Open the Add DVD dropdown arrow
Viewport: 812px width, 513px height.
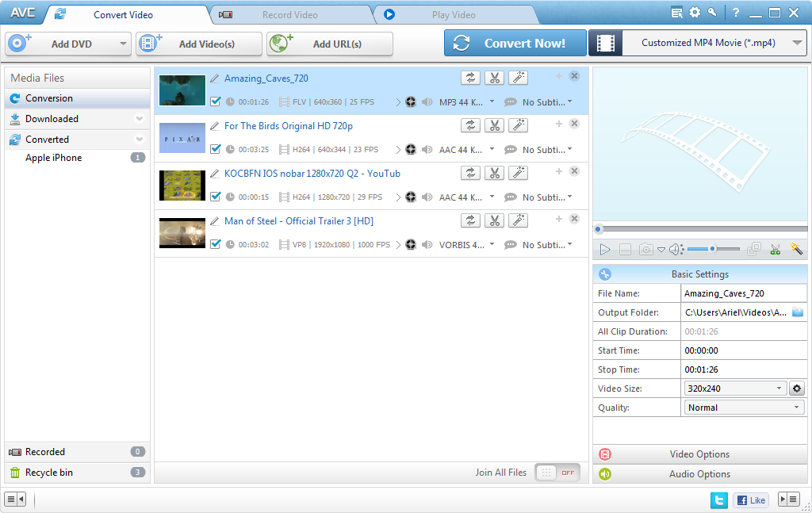(123, 44)
